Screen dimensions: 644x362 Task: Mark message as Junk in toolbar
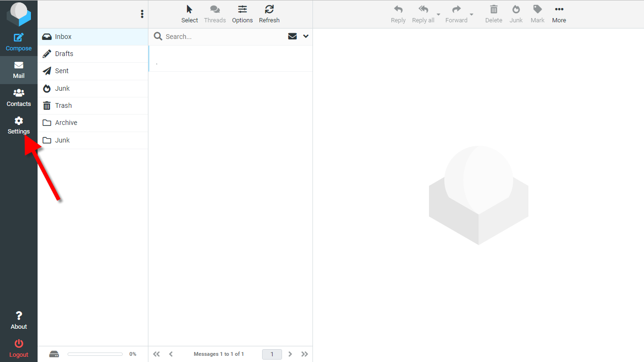(x=516, y=14)
